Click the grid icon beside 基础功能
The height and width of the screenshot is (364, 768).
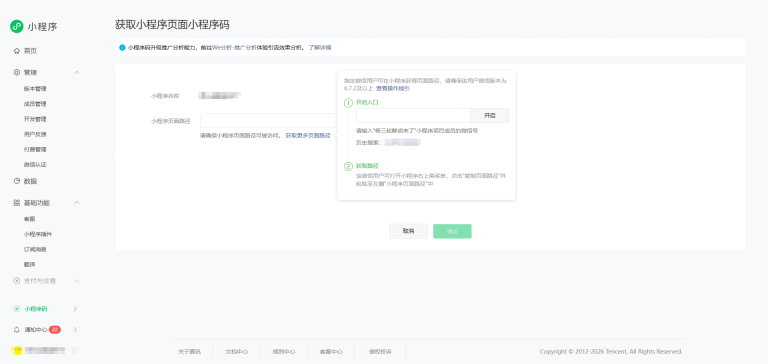coord(17,203)
